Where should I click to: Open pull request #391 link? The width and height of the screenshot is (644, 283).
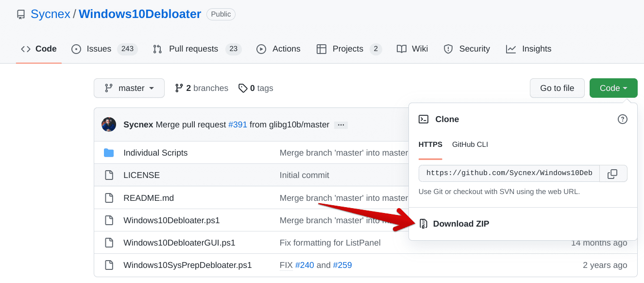click(x=237, y=125)
